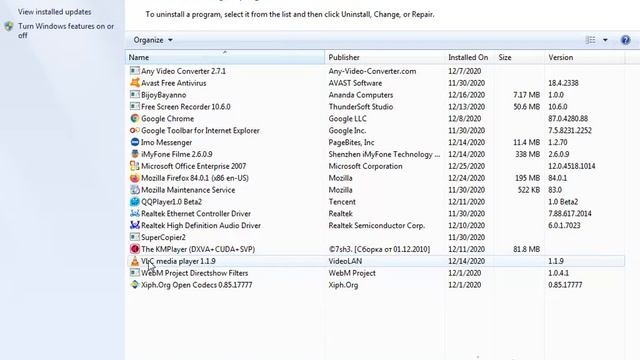The image size is (640, 360).
Task: Click the publisher Shenzhen iMyFone Technology
Action: (384, 155)
